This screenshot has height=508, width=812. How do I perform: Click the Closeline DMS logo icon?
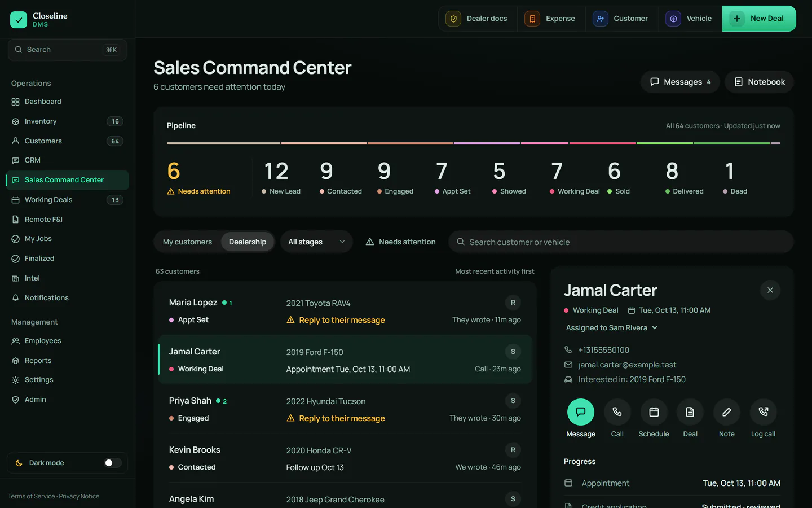click(19, 20)
